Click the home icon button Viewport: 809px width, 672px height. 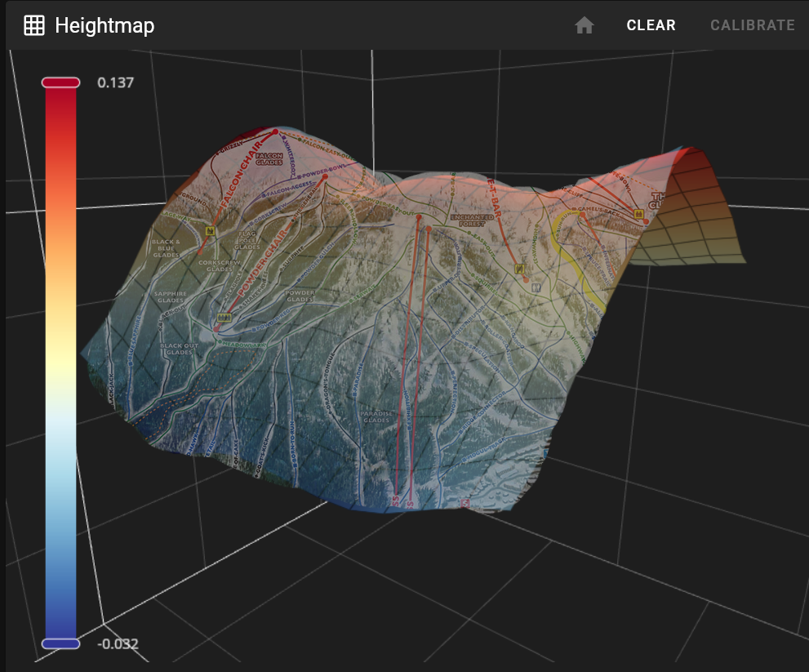point(584,24)
